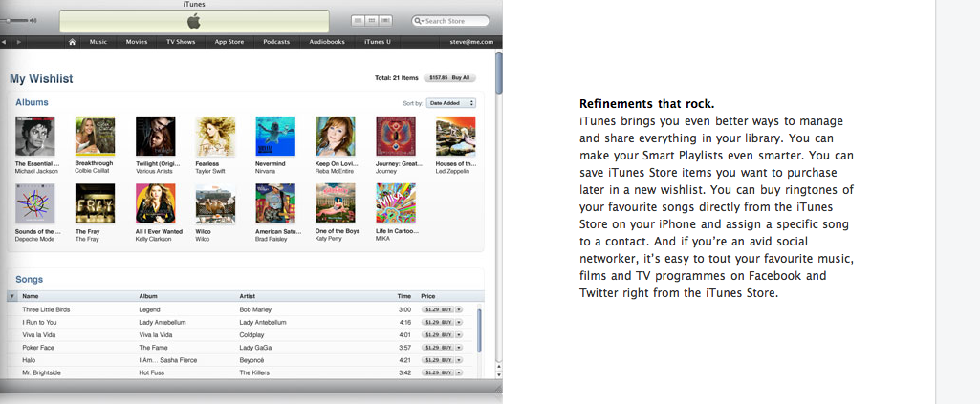980x404 pixels.
Task: Open buy options arrow for Halo
Action: [459, 360]
